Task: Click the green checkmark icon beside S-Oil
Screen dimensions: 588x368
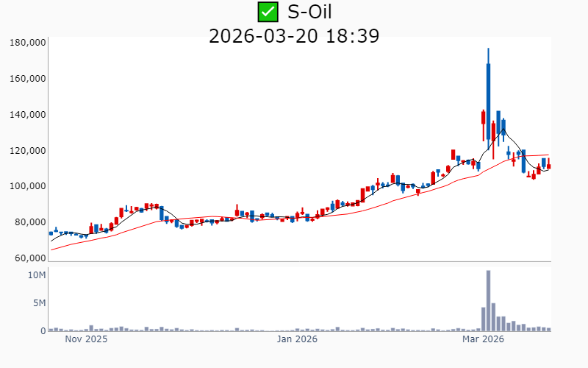Action: pyautogui.click(x=267, y=12)
